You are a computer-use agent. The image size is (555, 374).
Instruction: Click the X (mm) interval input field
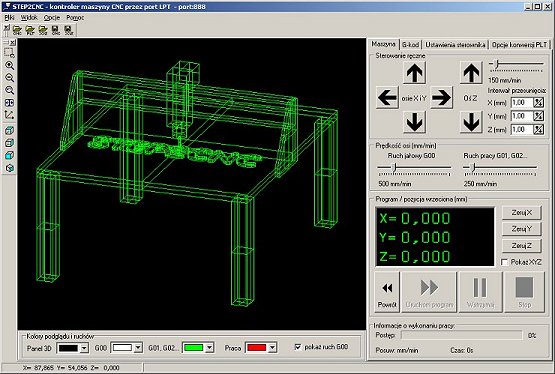[x=522, y=103]
